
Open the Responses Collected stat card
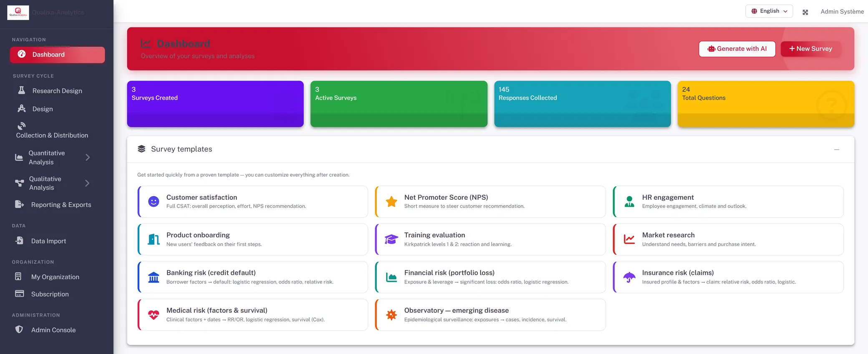coord(583,104)
